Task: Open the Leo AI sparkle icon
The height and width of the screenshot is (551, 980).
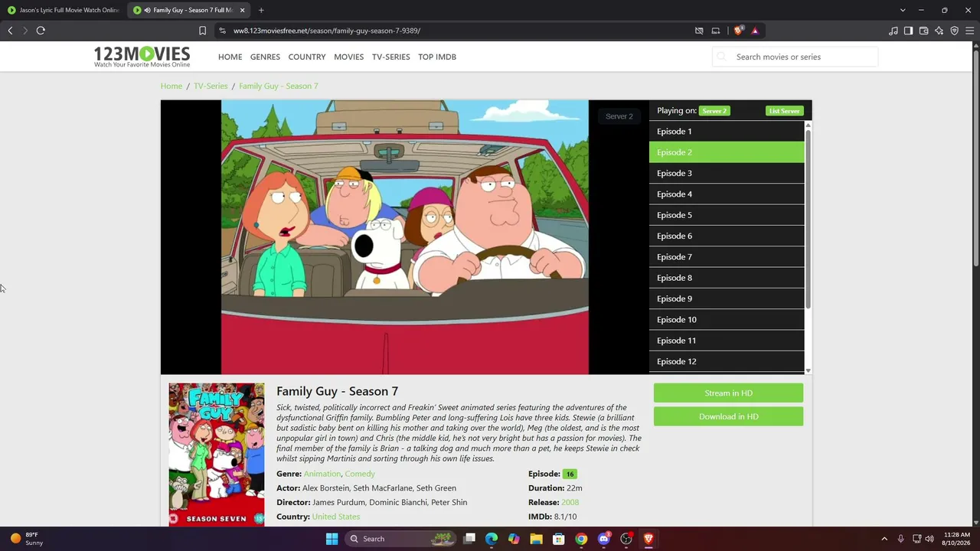Action: 939,31
